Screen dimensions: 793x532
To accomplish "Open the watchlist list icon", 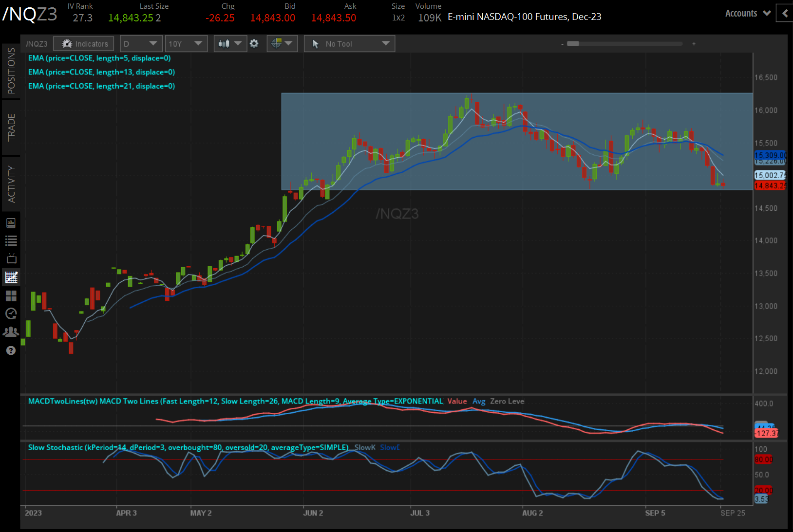I will [11, 240].
